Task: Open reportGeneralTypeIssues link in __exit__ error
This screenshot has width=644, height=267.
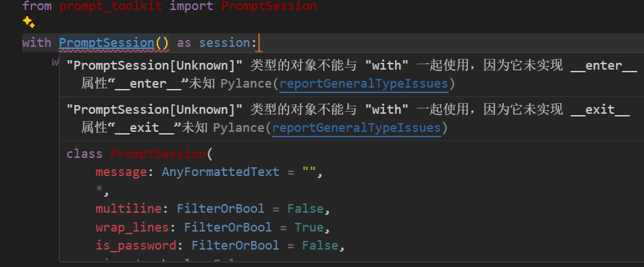Action: tap(357, 128)
